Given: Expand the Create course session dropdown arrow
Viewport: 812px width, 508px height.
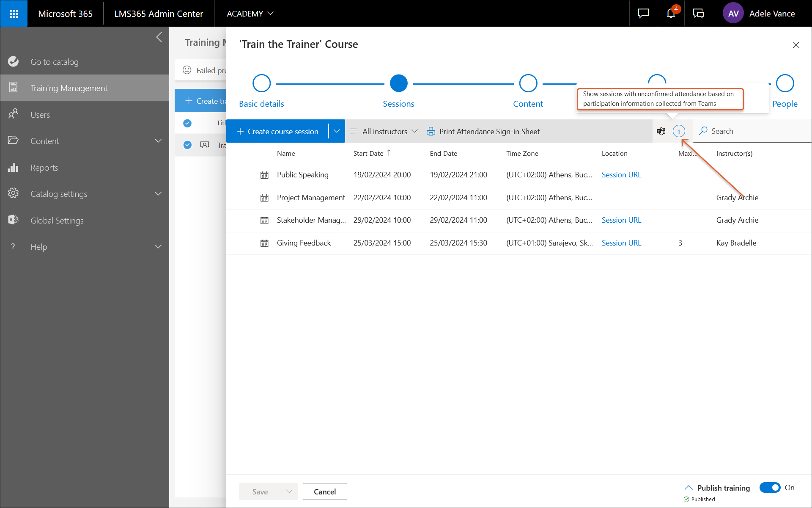Looking at the screenshot, I should tap(337, 131).
